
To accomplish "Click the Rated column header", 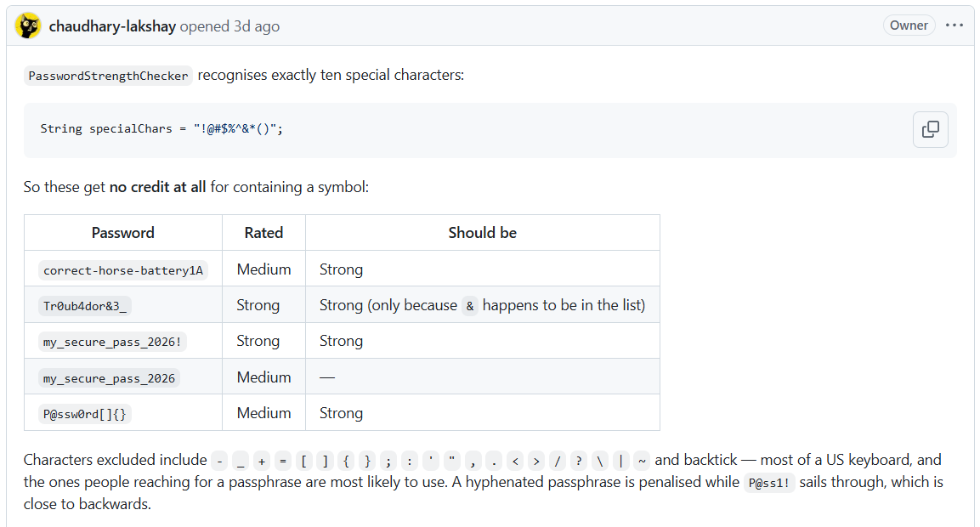I will click(263, 233).
